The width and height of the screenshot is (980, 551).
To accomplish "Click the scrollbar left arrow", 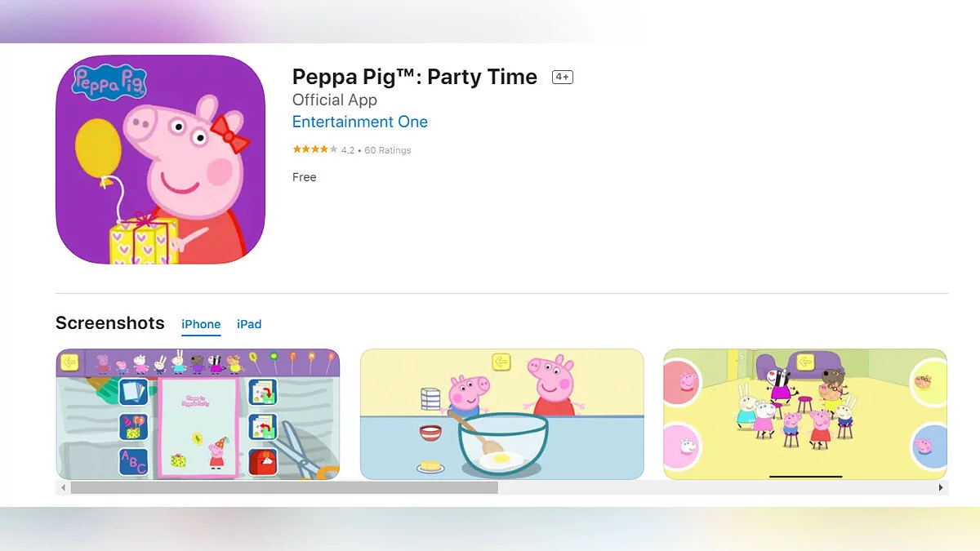I will pyautogui.click(x=61, y=487).
